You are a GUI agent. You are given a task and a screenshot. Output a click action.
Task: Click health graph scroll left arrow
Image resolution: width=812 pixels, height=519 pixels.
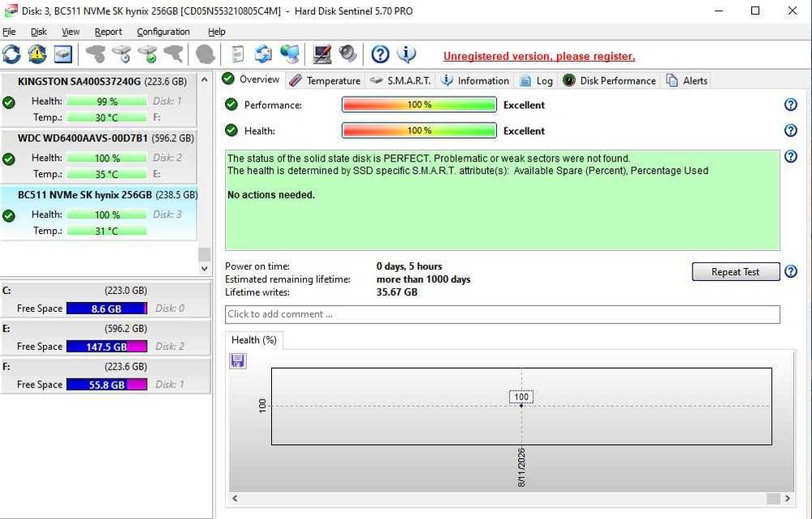[x=235, y=498]
